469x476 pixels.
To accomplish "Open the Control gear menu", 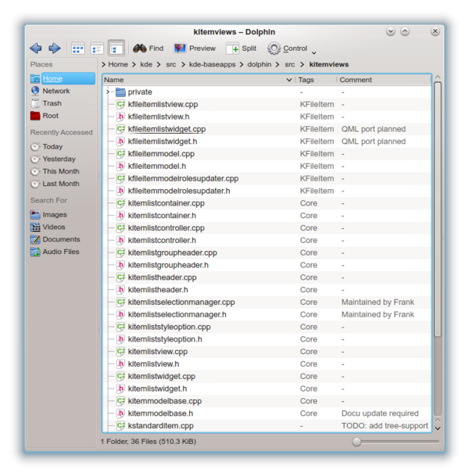I will coord(291,48).
